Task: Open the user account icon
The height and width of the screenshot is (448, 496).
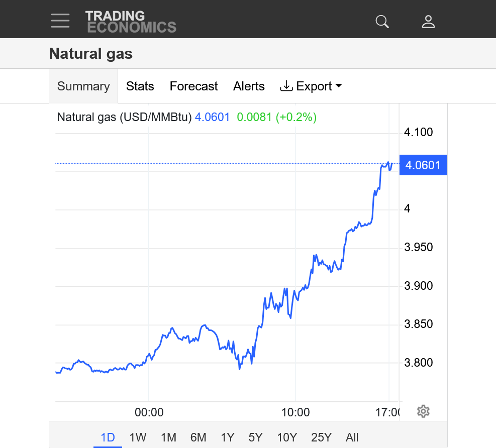Action: click(428, 22)
